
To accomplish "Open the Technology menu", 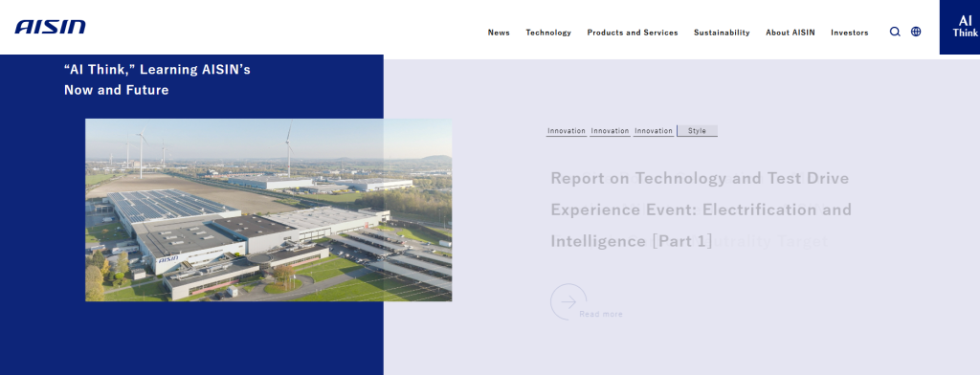I will pyautogui.click(x=548, y=33).
